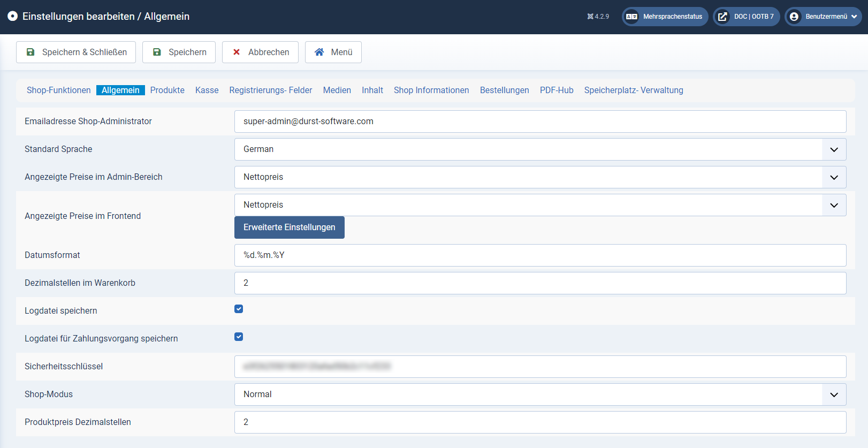Screen dimensions: 868x448
Task: Click the Erweiterte Einstellungen button
Action: pos(290,227)
